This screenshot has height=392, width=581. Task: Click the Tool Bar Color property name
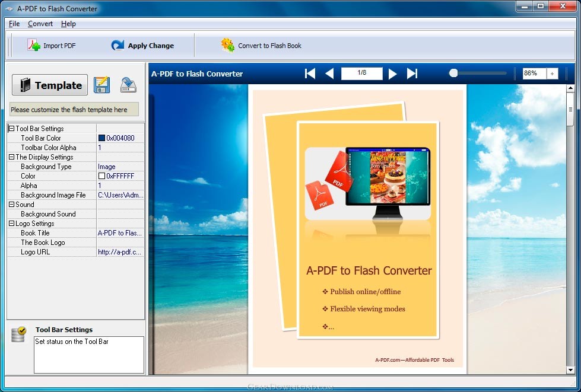click(41, 138)
